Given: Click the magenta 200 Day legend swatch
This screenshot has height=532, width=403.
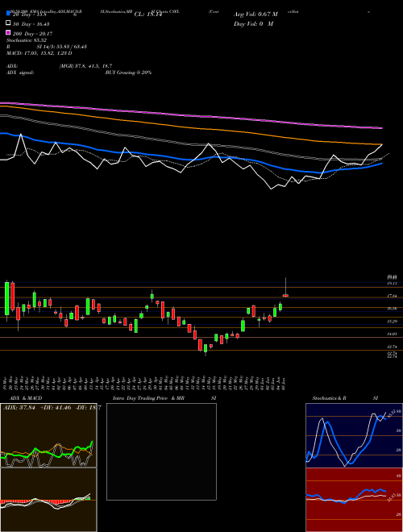Looking at the screenshot, I should pos(9,33).
